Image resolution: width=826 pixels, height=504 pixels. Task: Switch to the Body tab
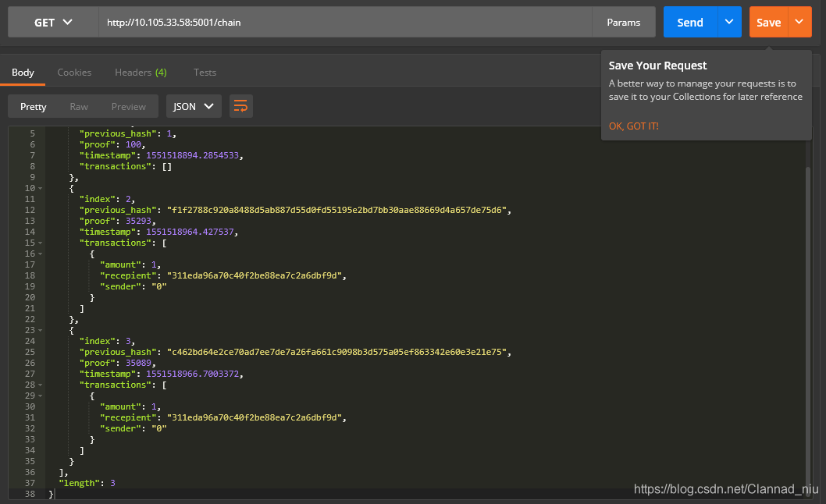coord(23,72)
